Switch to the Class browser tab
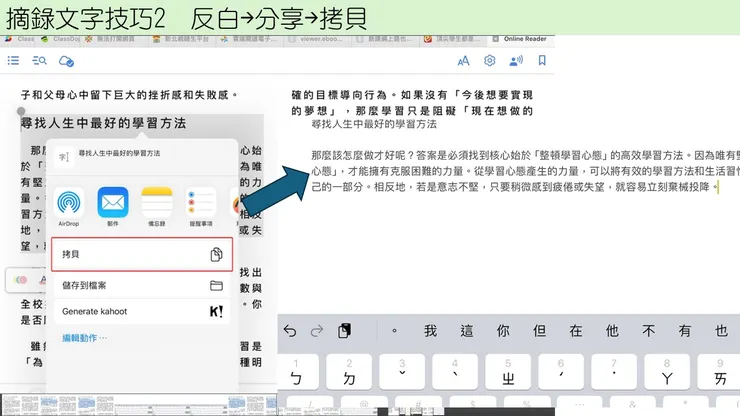This screenshot has width=740, height=416. (x=20, y=39)
